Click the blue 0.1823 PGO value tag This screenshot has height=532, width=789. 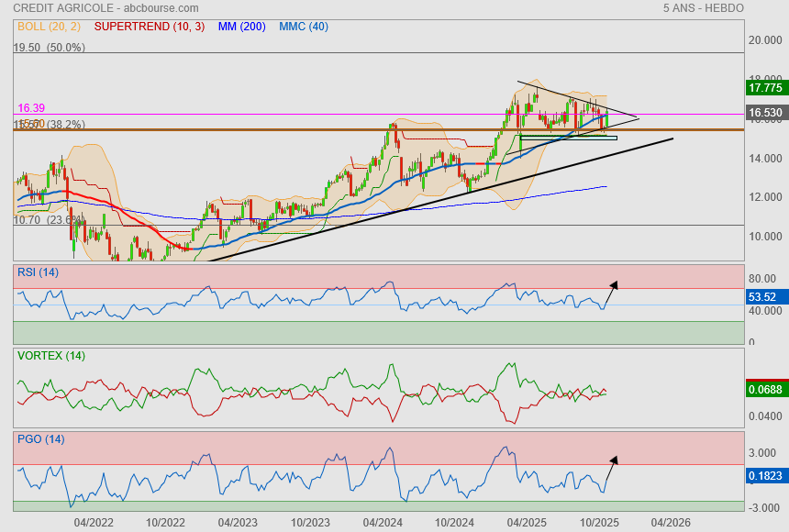(764, 475)
